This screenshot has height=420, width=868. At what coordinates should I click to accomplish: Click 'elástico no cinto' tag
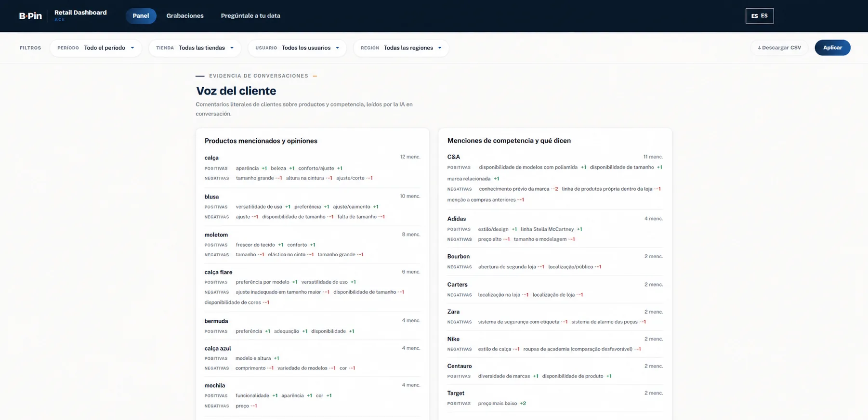click(x=287, y=255)
